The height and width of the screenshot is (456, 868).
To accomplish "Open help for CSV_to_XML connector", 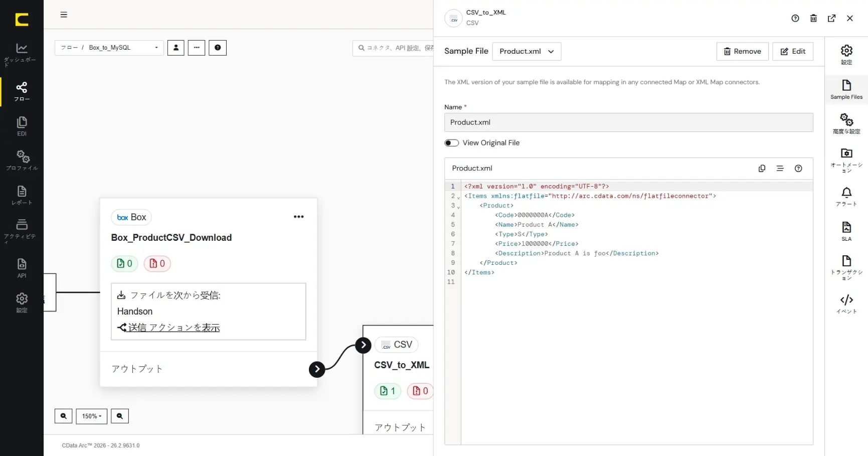I will click(x=795, y=18).
